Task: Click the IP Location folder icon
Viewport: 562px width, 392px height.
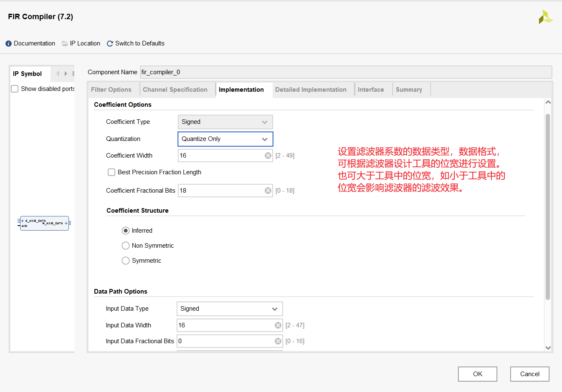Action: (65, 44)
